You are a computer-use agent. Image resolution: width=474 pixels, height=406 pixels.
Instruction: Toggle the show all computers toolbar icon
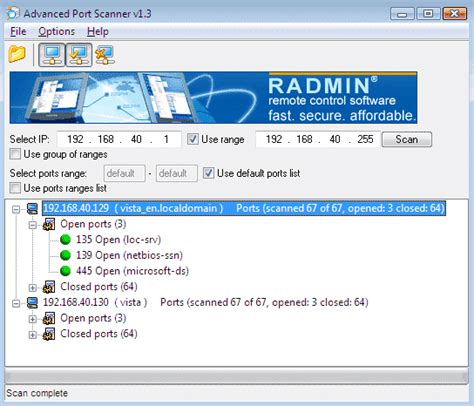pyautogui.click(x=52, y=55)
